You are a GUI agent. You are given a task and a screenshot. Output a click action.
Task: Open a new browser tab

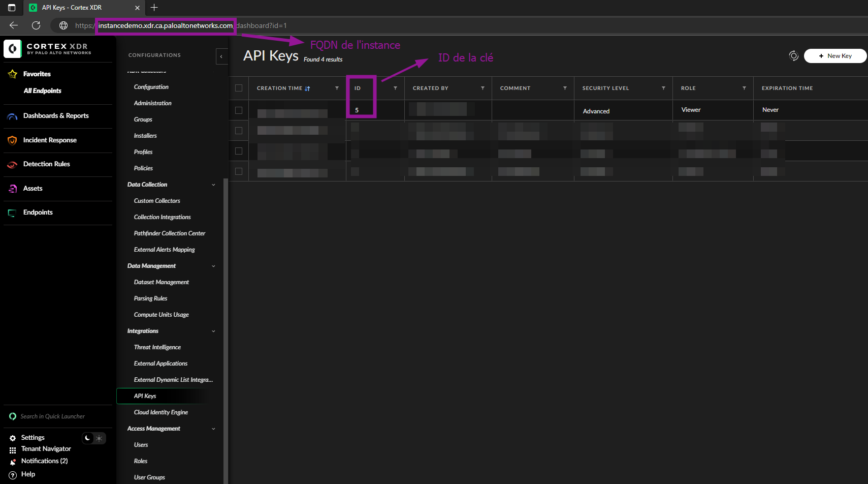tap(154, 8)
